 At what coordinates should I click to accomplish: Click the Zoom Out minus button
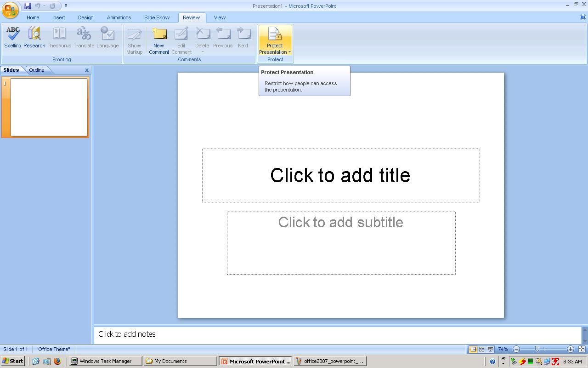click(x=516, y=349)
